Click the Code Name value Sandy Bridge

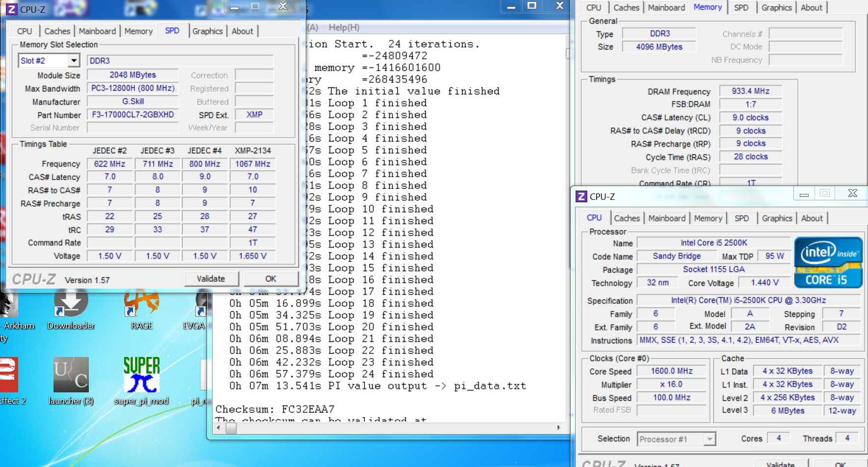click(677, 256)
